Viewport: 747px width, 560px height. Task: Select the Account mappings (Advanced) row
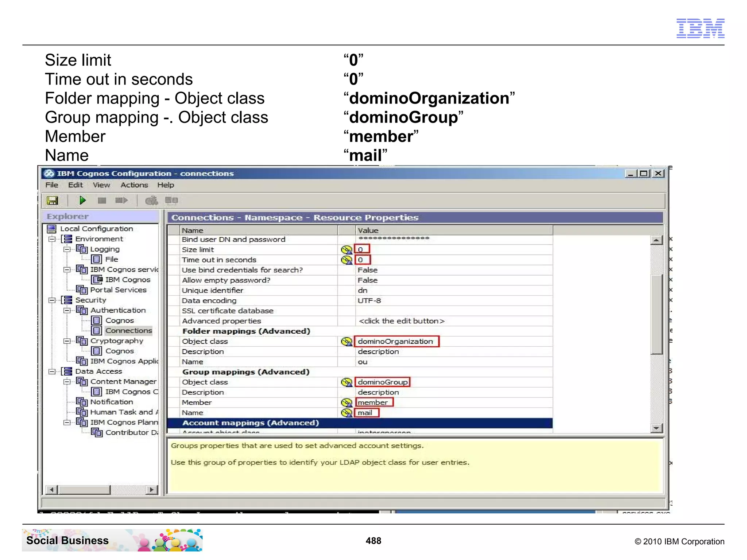pos(360,423)
